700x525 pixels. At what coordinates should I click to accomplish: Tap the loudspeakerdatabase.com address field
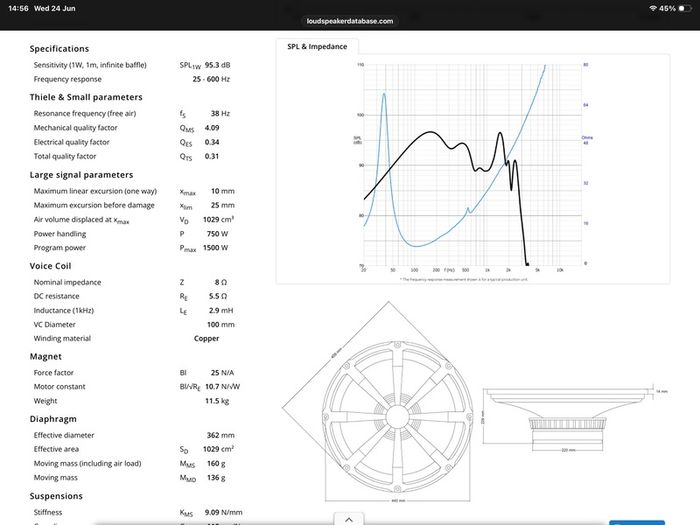tap(350, 21)
